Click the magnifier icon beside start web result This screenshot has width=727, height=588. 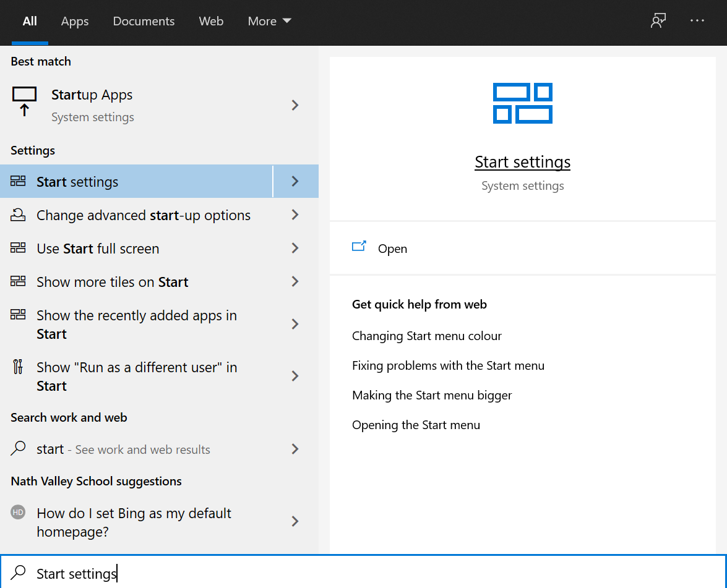(18, 448)
